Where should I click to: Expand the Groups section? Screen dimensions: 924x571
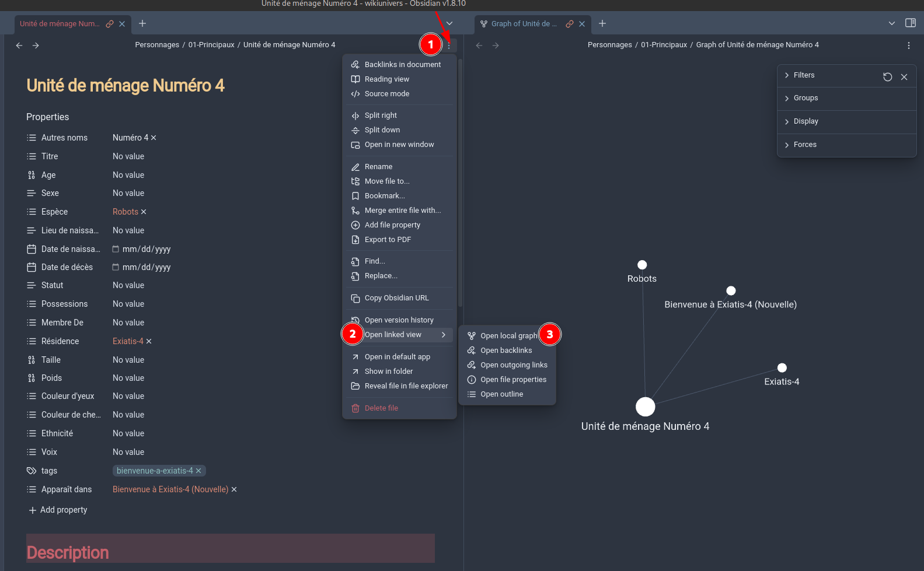pos(806,98)
